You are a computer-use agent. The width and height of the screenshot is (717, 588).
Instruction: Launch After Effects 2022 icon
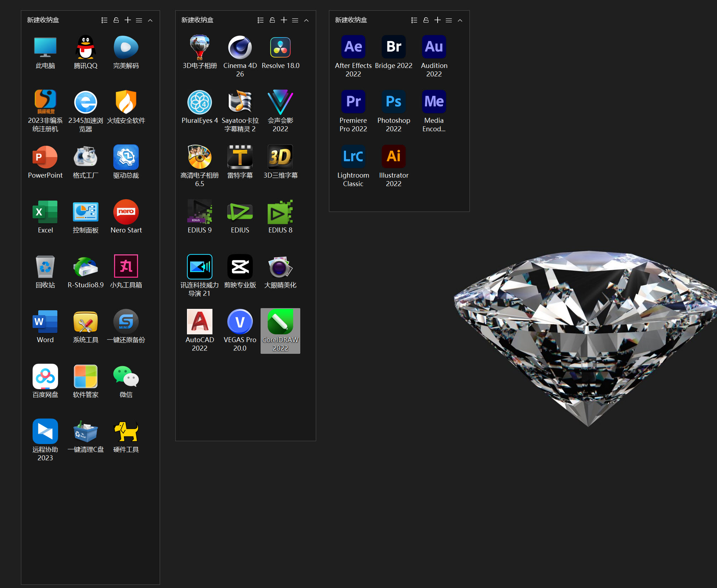(x=353, y=47)
